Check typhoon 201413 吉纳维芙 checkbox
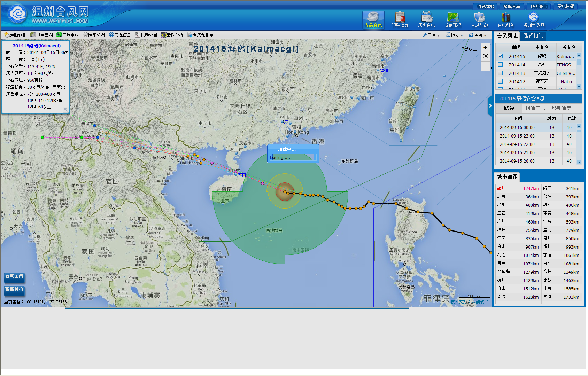The height and width of the screenshot is (376, 588). (500, 73)
